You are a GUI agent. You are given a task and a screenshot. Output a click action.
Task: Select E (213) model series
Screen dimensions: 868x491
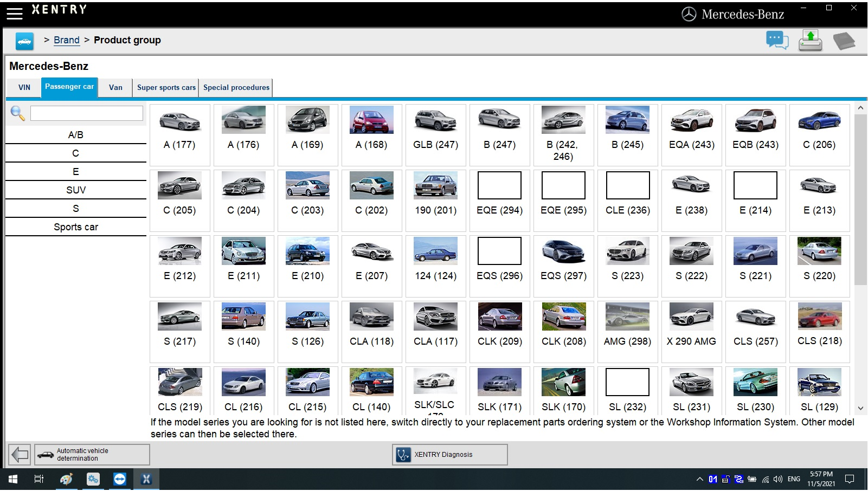820,201
